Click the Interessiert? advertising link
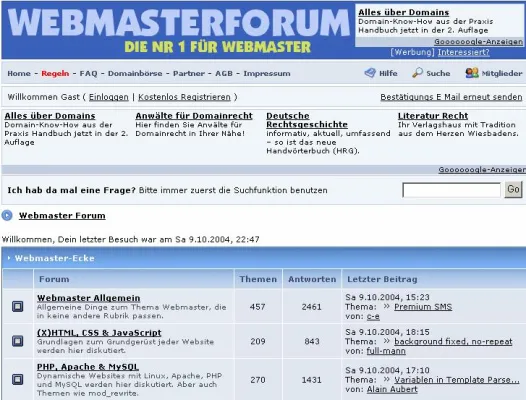Viewport: 526px width, 400px height. (463, 52)
